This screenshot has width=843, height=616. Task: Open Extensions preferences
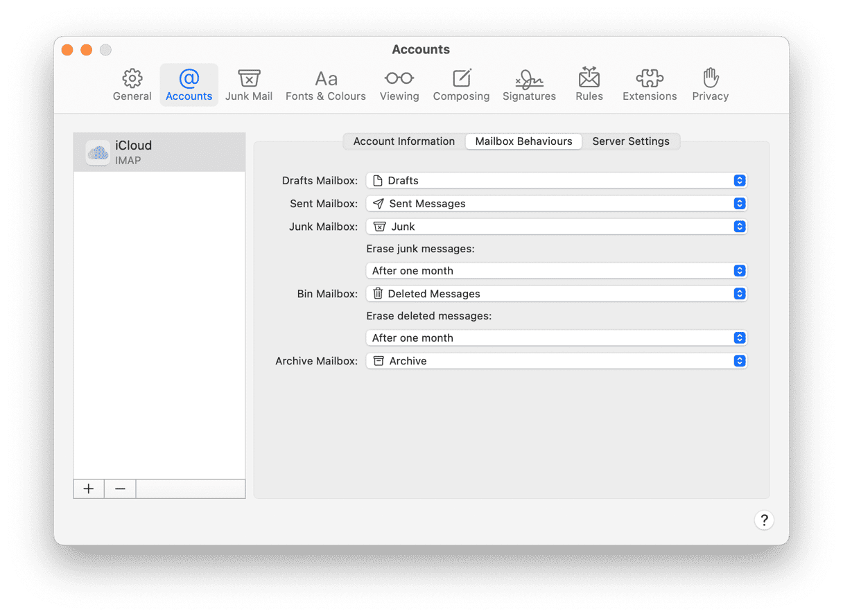(x=650, y=85)
